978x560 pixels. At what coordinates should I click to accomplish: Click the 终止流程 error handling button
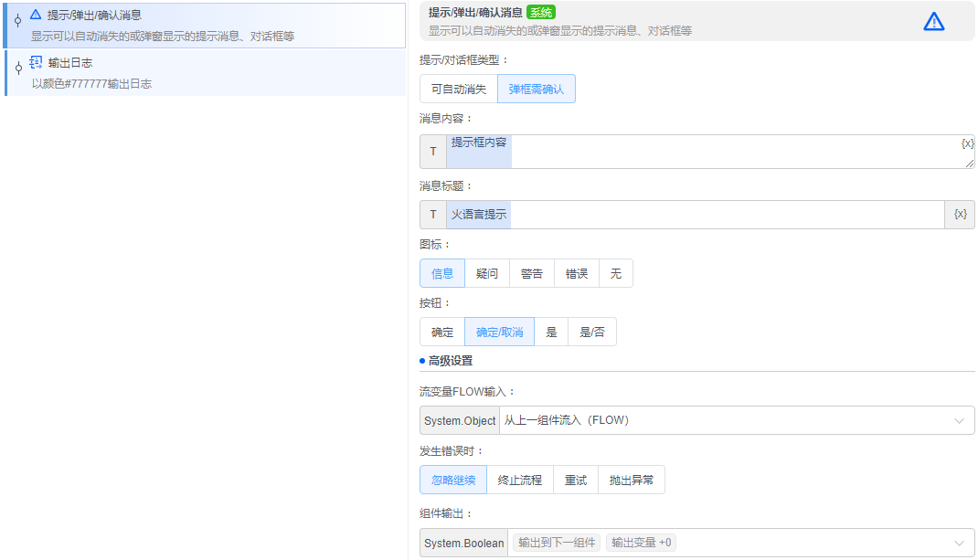pyautogui.click(x=519, y=479)
